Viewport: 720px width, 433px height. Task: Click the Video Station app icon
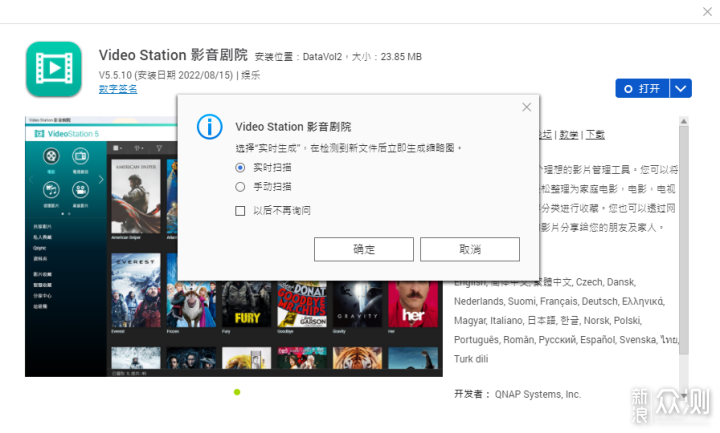coord(54,69)
